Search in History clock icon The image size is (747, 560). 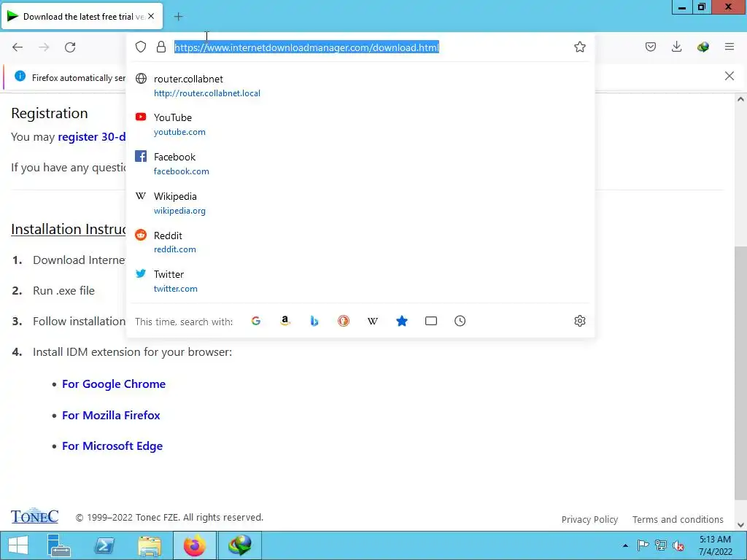[x=460, y=321]
